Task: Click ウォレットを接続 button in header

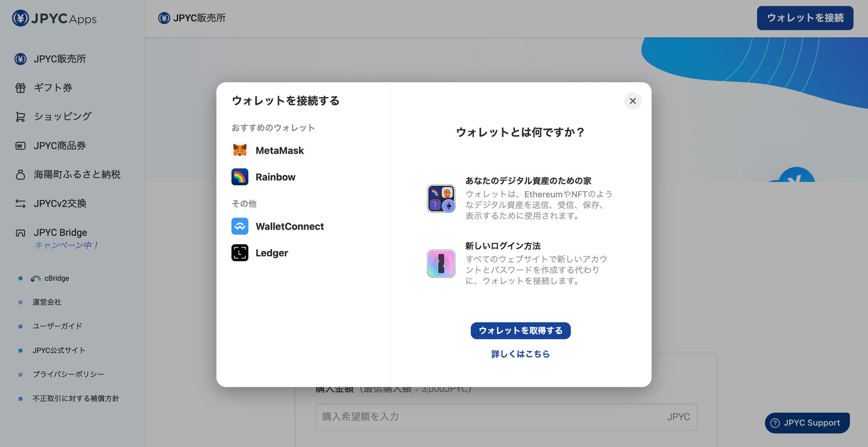Action: 805,18
